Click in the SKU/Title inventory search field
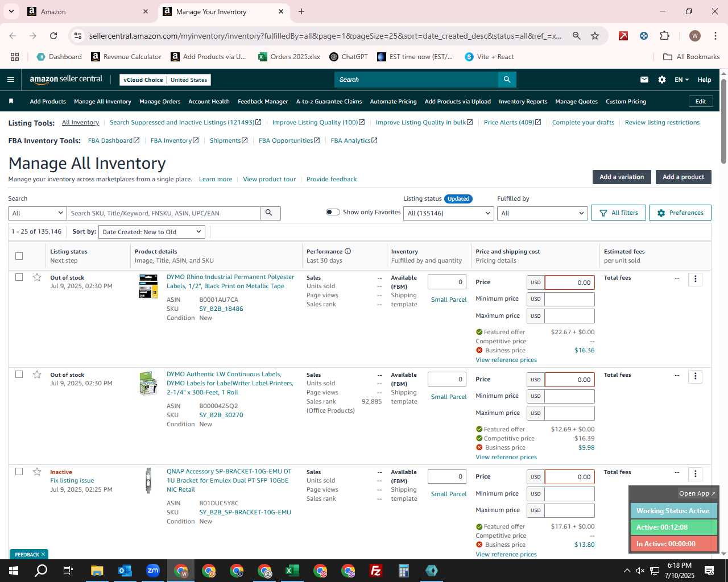Image resolution: width=728 pixels, height=582 pixels. (x=164, y=213)
